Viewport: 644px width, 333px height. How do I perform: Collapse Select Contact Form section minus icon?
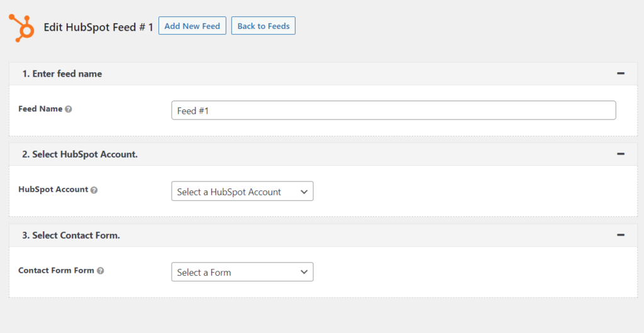point(621,235)
